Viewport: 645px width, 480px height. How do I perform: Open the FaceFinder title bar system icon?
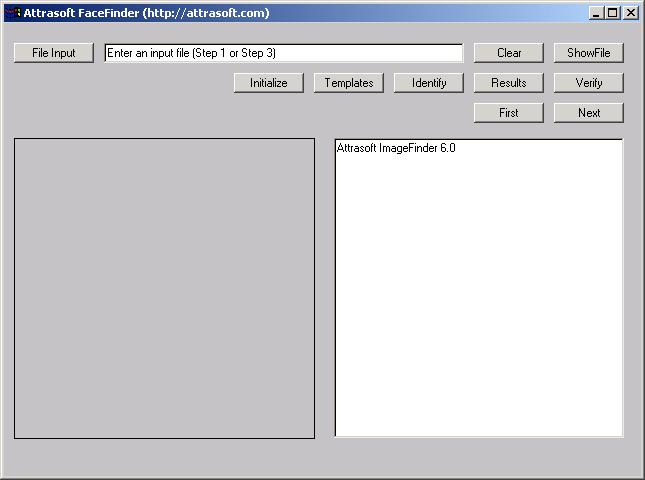[x=13, y=13]
